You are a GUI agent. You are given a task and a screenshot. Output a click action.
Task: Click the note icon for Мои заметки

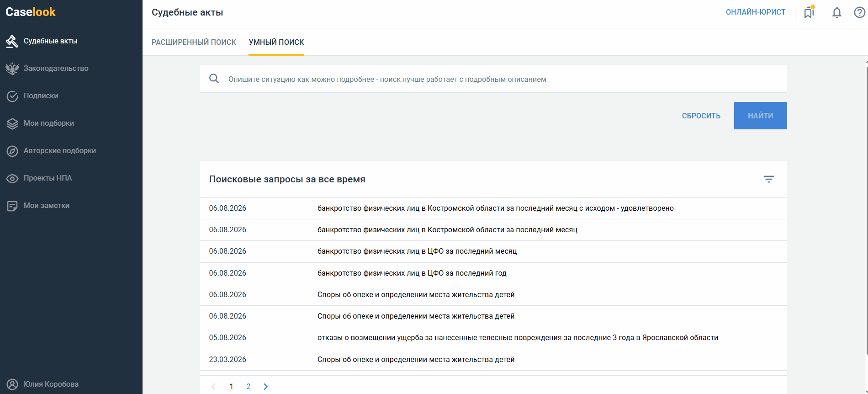(x=12, y=206)
